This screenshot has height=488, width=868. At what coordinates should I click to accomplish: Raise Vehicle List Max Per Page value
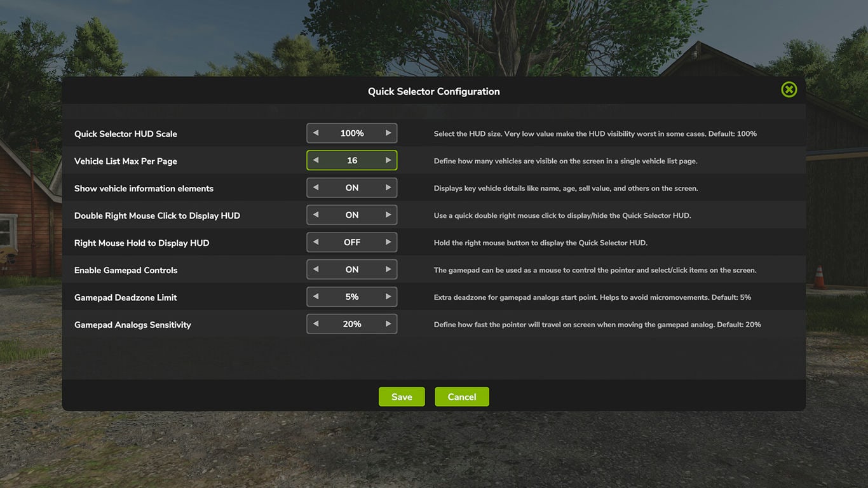(x=388, y=161)
